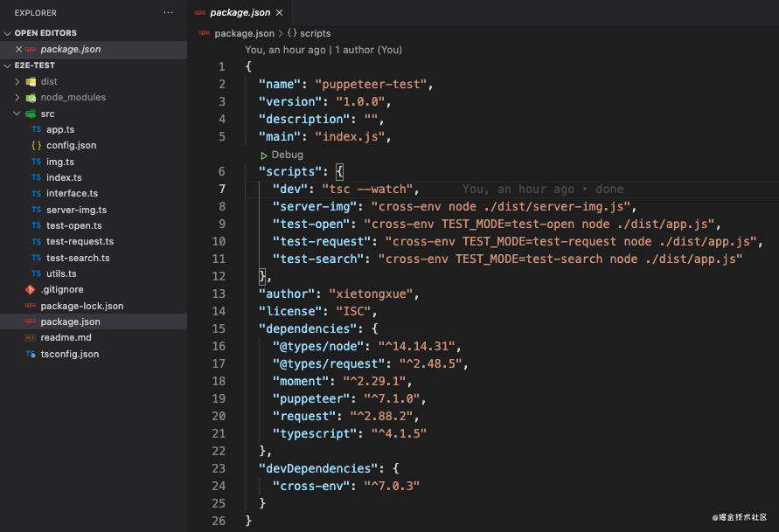Open .gitignore from the file tree
779x532 pixels.
pyautogui.click(x=62, y=289)
